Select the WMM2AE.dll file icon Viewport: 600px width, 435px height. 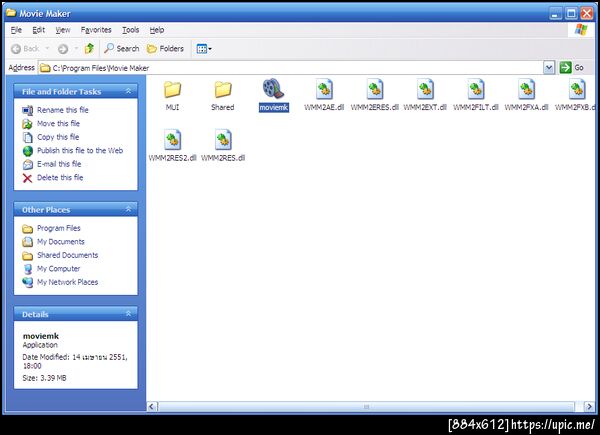(x=324, y=89)
